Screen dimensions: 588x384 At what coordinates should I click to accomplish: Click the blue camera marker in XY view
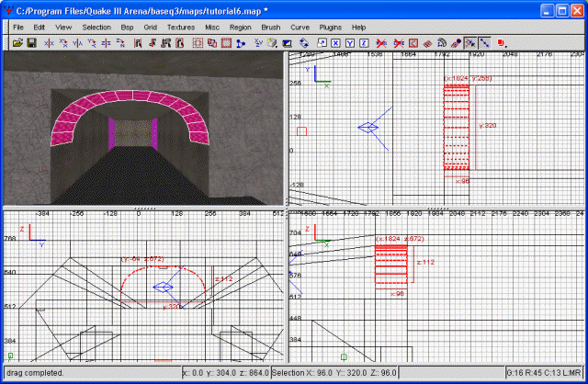(x=368, y=128)
